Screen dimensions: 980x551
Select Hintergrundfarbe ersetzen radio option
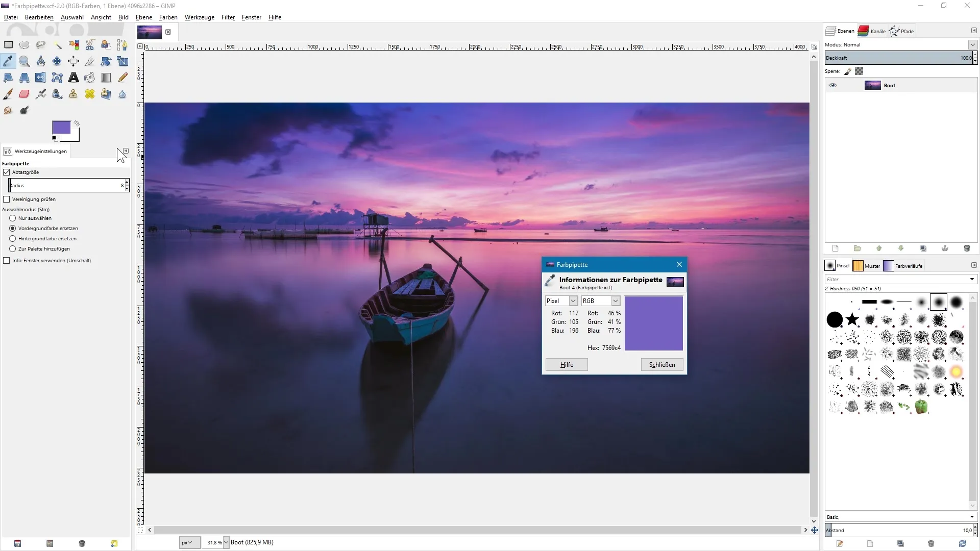click(13, 239)
